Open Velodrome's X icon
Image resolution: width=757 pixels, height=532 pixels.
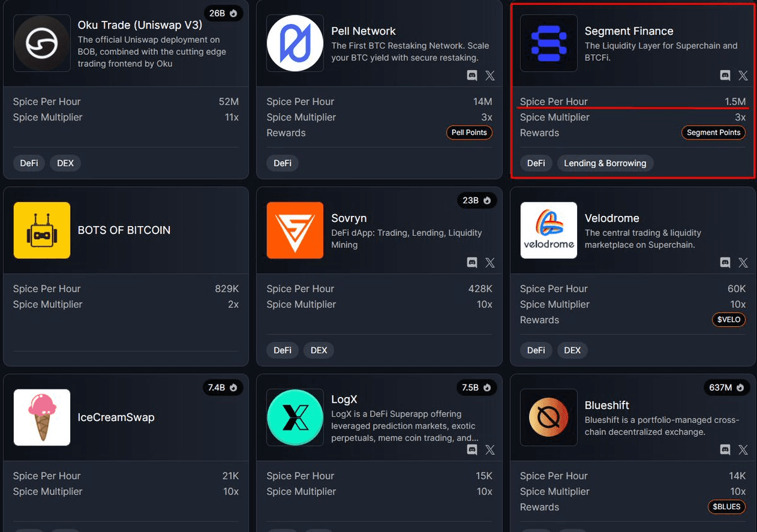coord(743,263)
